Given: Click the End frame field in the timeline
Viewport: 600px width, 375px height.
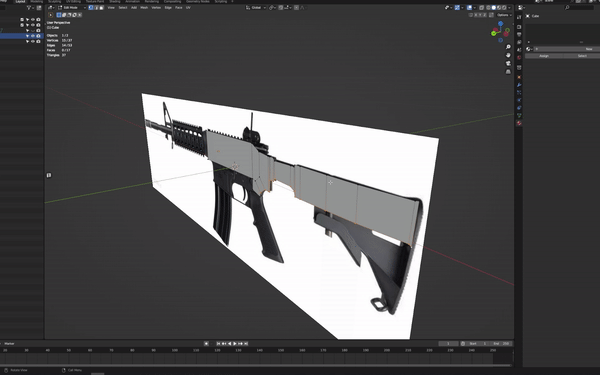Looking at the screenshot, I should [x=501, y=344].
